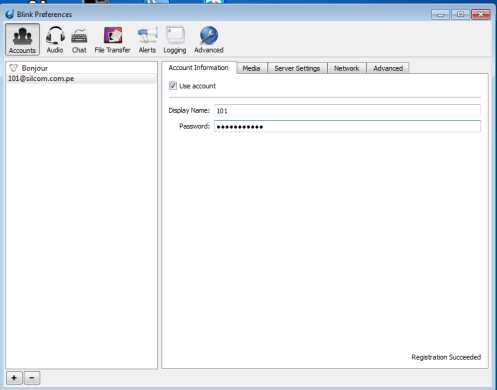The width and height of the screenshot is (497, 390).
Task: Maximize the Blink Preferences window
Action: pos(460,15)
